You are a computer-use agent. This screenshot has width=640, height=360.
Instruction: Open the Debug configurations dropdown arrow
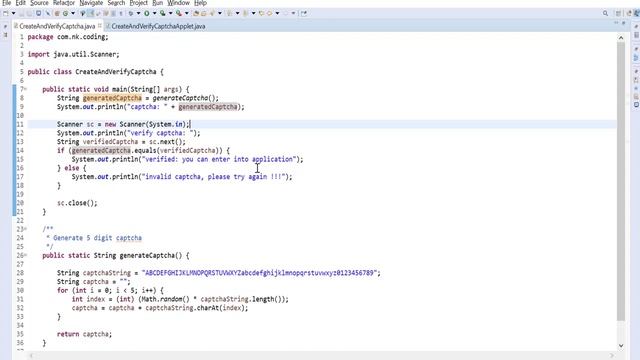(138, 13)
